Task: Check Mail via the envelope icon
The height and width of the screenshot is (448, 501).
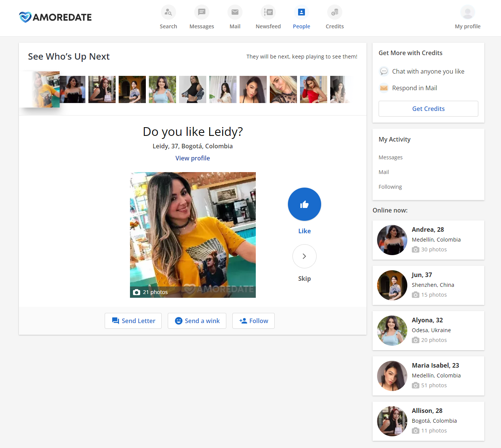Action: (235, 12)
